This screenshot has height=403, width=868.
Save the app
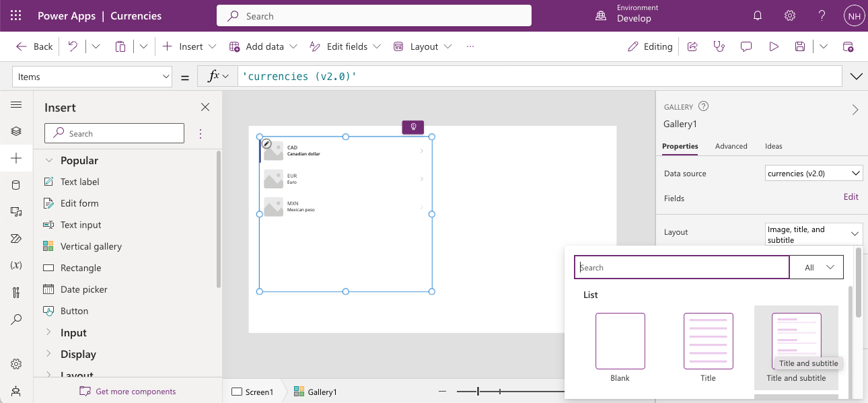tap(800, 46)
